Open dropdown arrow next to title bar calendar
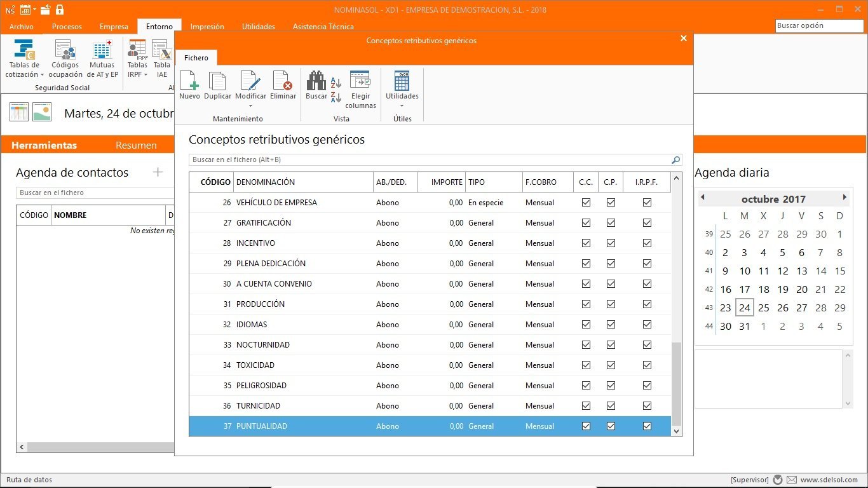 click(34, 10)
